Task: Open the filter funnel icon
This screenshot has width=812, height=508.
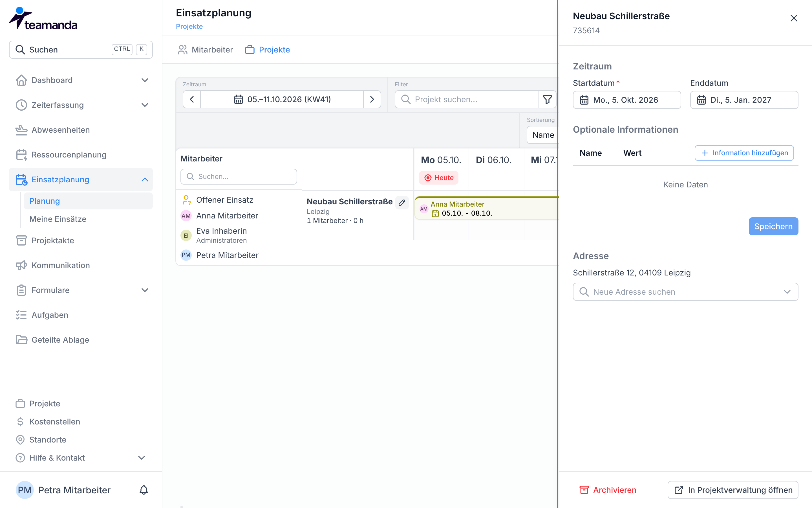Action: coord(547,99)
